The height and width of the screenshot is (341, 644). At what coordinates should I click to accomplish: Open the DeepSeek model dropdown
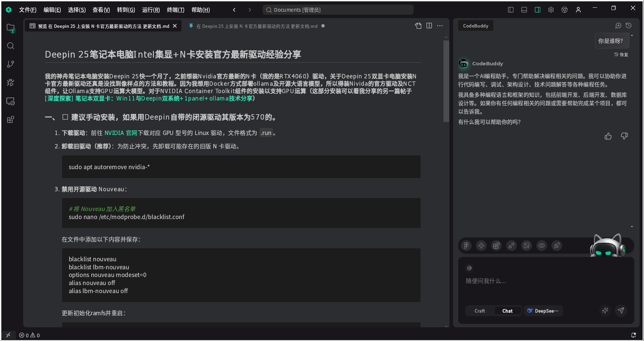click(x=543, y=311)
